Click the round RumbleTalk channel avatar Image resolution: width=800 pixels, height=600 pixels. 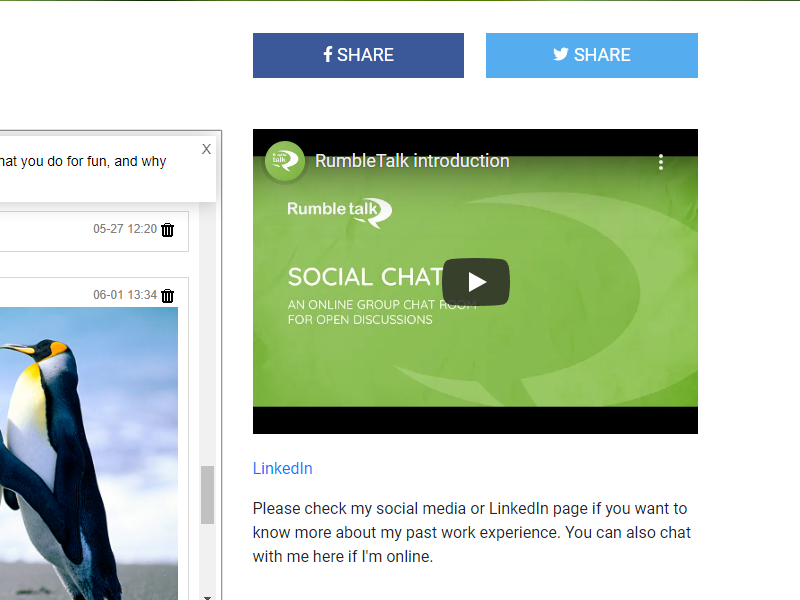click(x=284, y=161)
